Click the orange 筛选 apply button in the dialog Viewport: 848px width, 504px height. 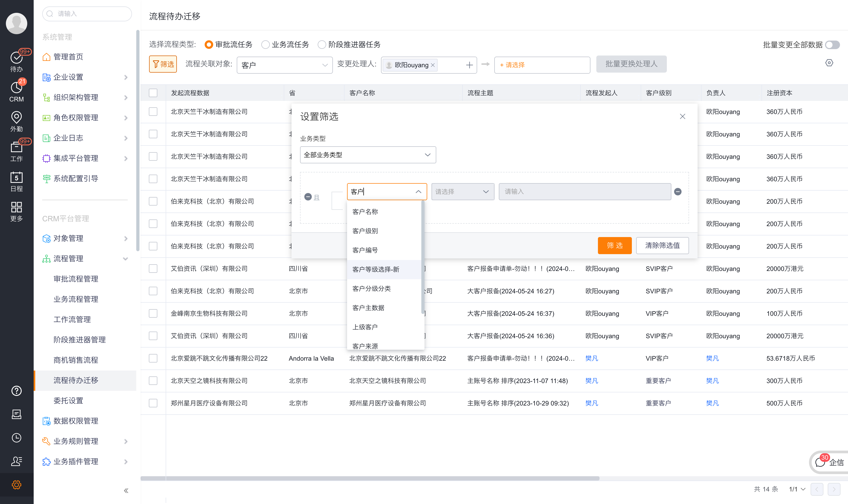pos(614,245)
